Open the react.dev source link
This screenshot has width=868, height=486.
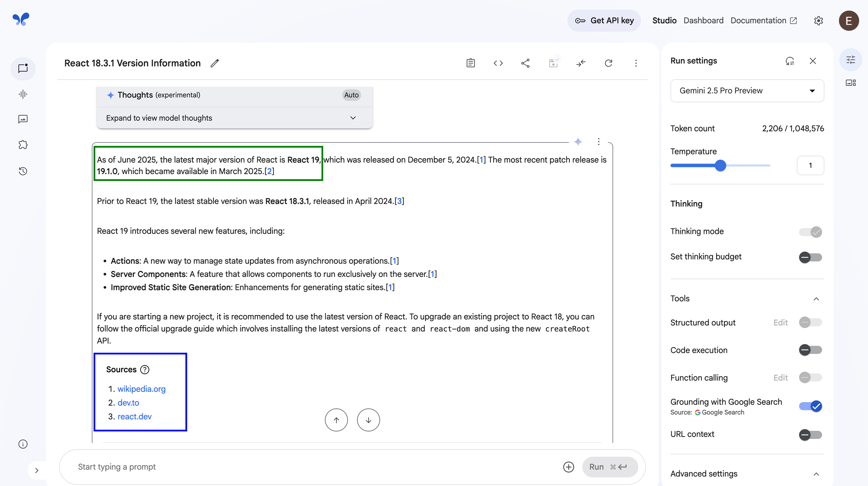[x=135, y=416]
